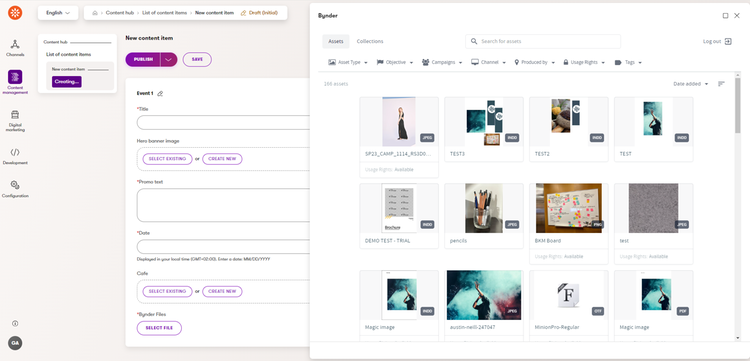Click the info icon in sidebar
750x361 pixels.
point(15,324)
